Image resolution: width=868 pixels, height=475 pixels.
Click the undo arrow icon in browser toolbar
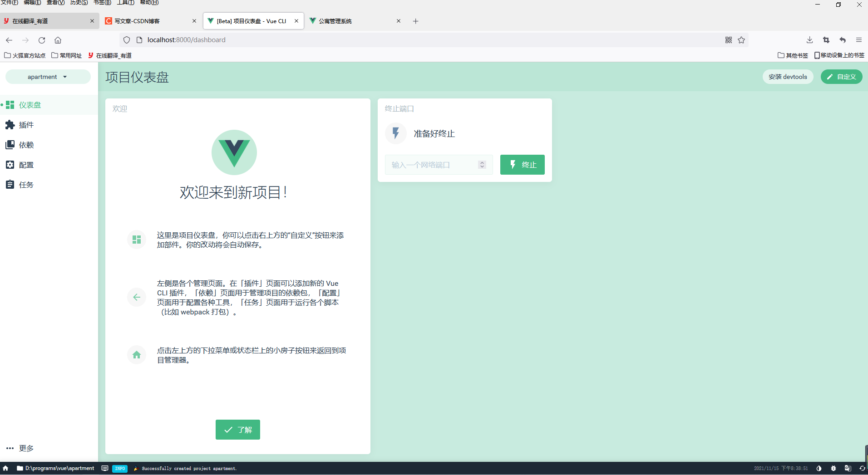click(x=843, y=40)
